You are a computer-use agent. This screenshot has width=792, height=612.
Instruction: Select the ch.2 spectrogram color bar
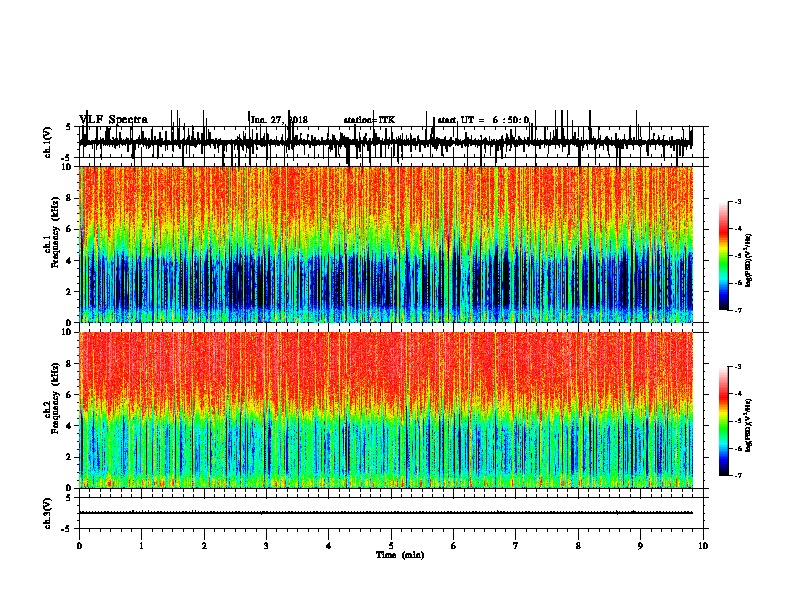tap(724, 421)
